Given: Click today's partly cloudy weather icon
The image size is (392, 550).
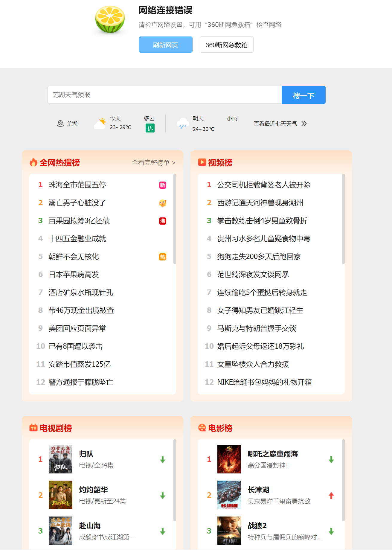Looking at the screenshot, I should [100, 124].
